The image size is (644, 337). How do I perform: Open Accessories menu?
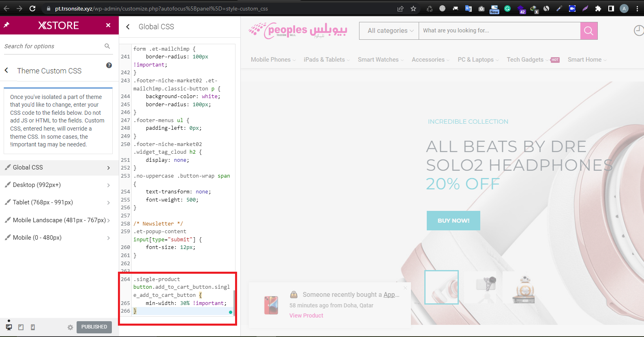(x=430, y=60)
